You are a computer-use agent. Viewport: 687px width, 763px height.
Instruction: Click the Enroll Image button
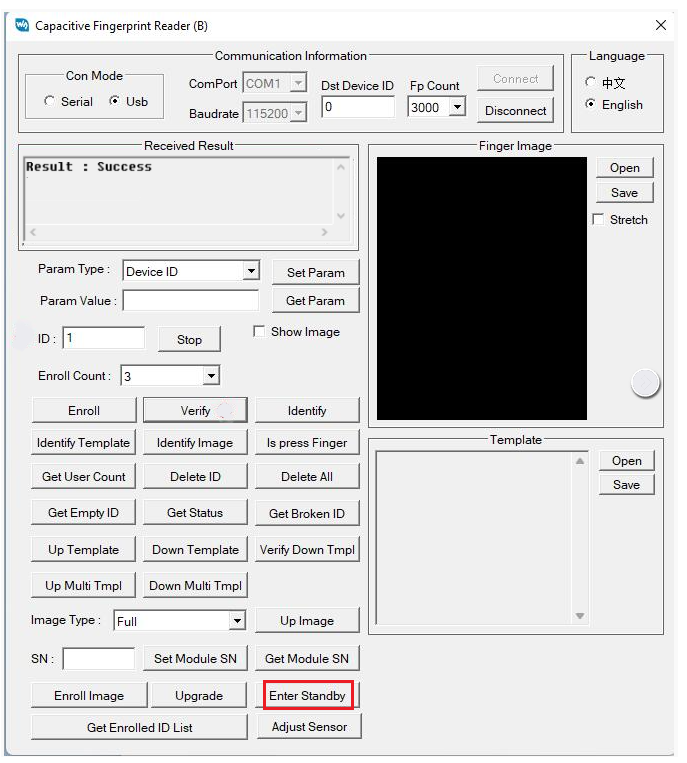point(89,695)
